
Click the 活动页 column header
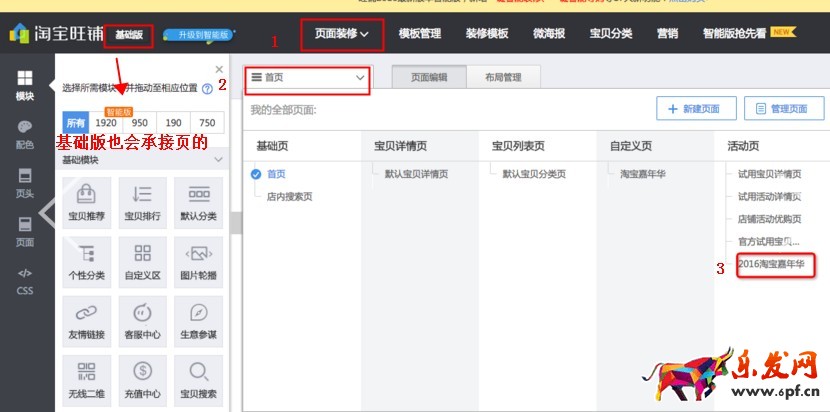coord(743,146)
